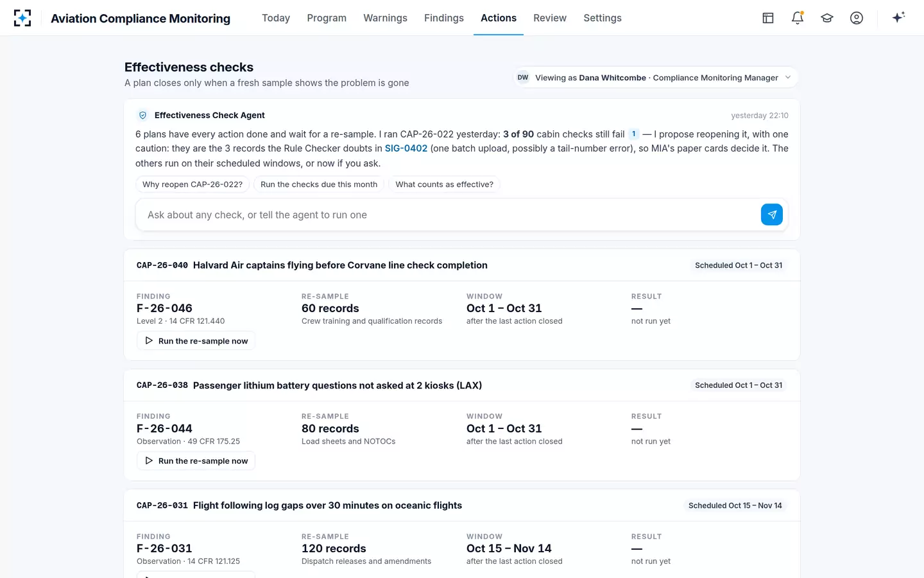Select the Actions tab
The image size is (924, 578).
tap(499, 18)
